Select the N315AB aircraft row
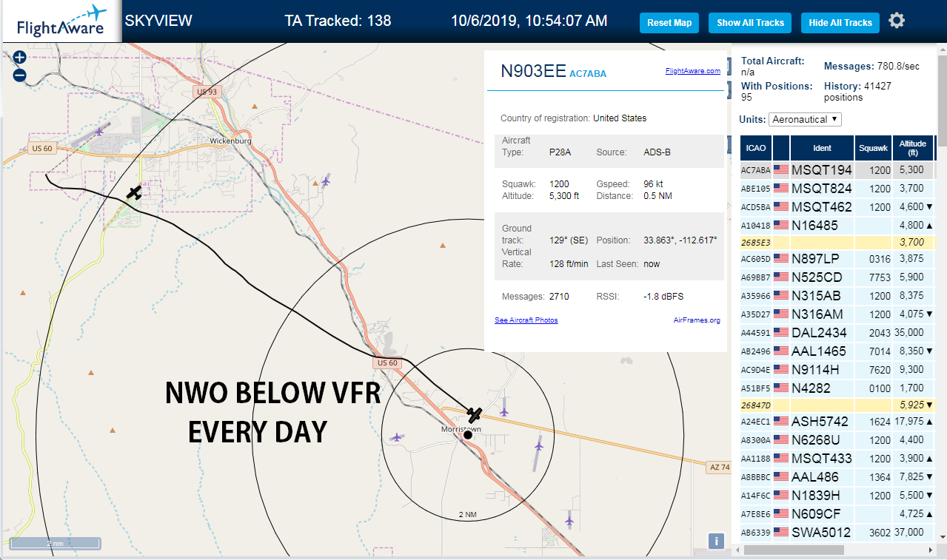The width and height of the screenshot is (947, 560). click(837, 295)
